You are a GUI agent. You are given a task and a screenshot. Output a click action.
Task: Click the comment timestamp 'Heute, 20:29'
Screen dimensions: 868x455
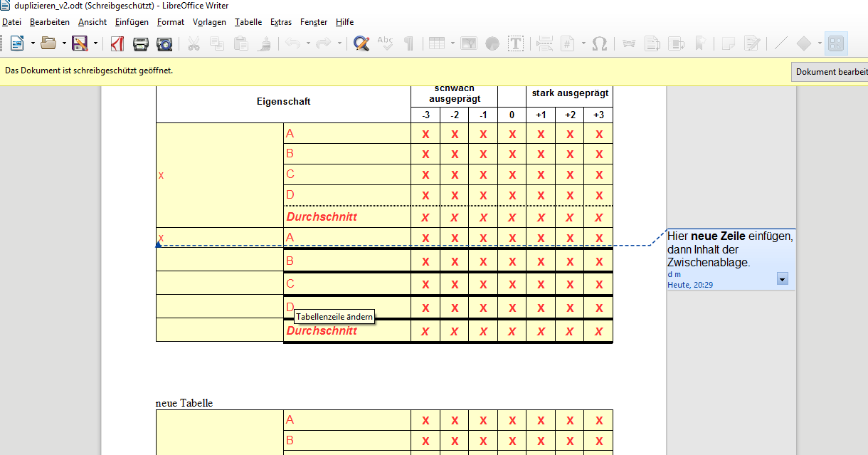[690, 285]
